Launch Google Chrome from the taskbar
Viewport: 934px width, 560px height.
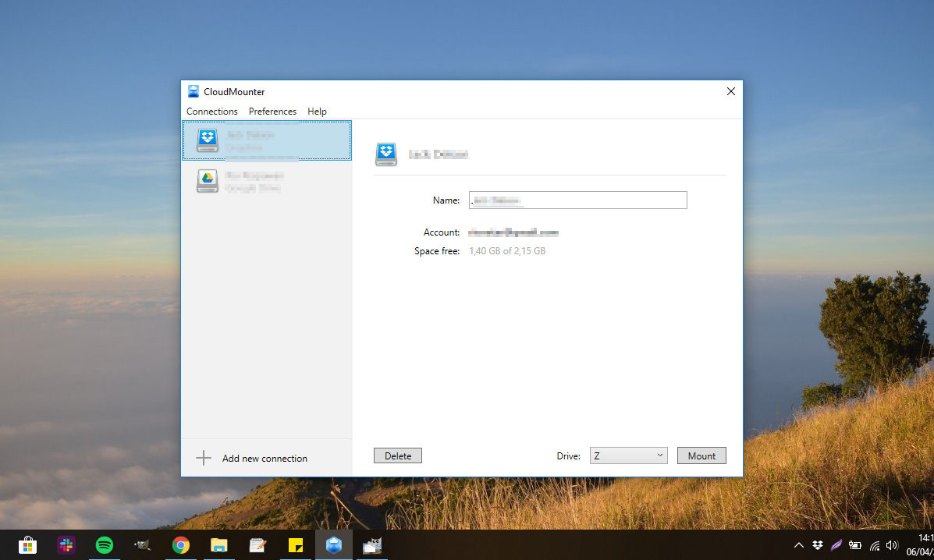(x=180, y=544)
